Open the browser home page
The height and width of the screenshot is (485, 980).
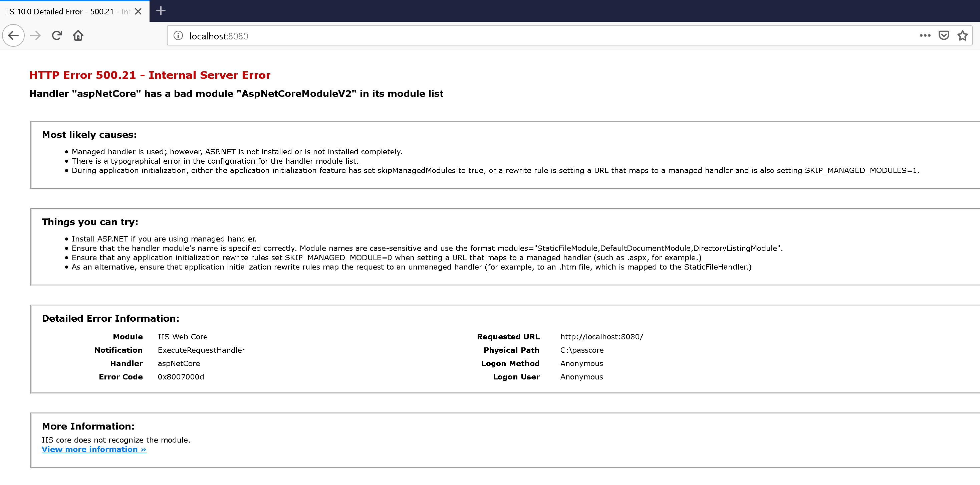point(78,35)
